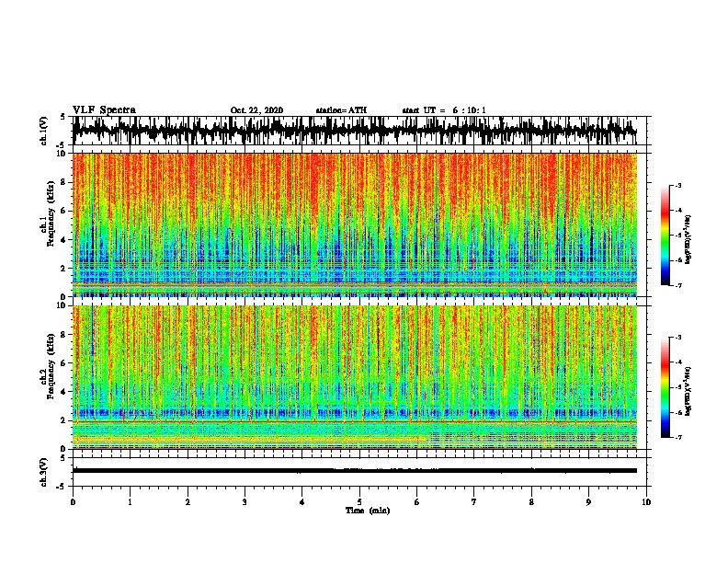
Task: Click the time axis tick label "9"
Action: coord(588,502)
